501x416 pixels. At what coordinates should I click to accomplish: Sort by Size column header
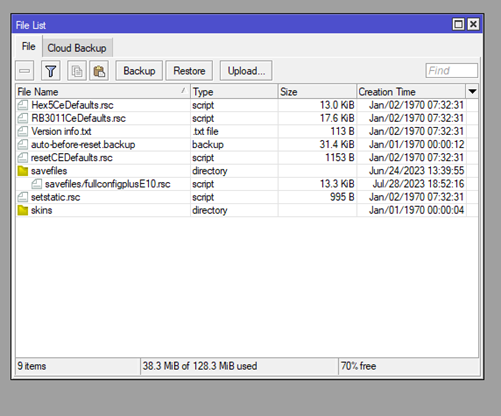(x=317, y=92)
